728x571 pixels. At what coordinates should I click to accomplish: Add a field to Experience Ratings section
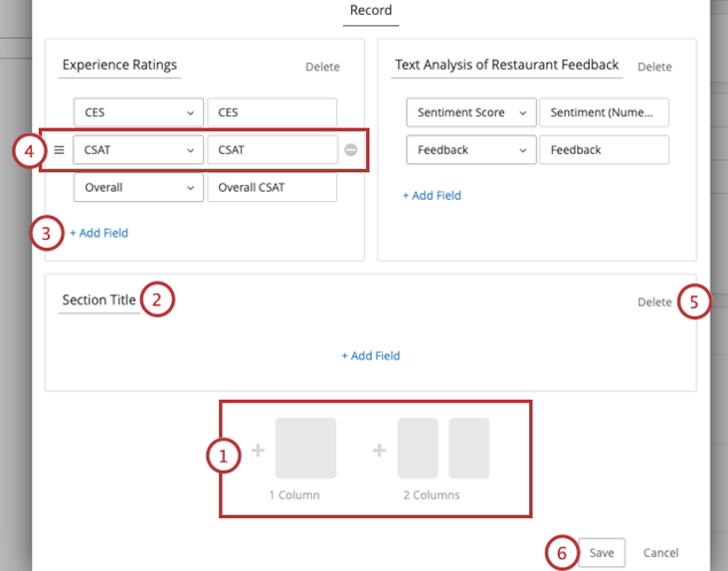click(x=98, y=233)
